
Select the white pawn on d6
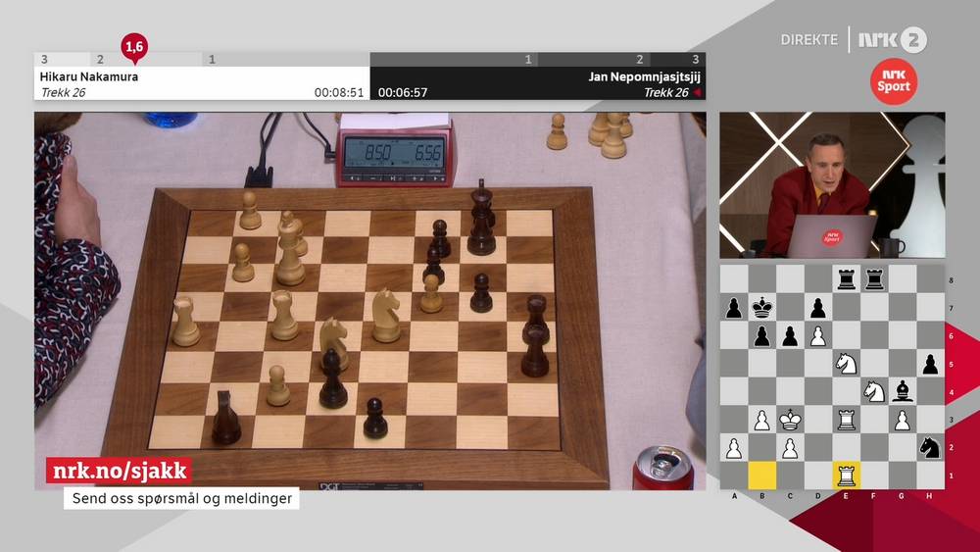coord(817,336)
